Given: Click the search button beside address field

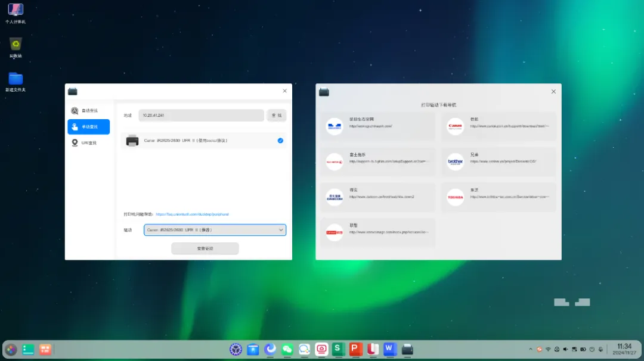Looking at the screenshot, I should click(x=277, y=116).
